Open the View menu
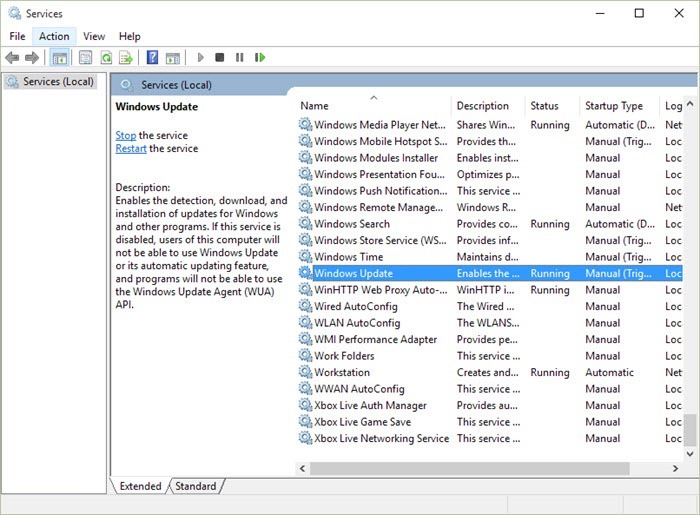 (94, 36)
